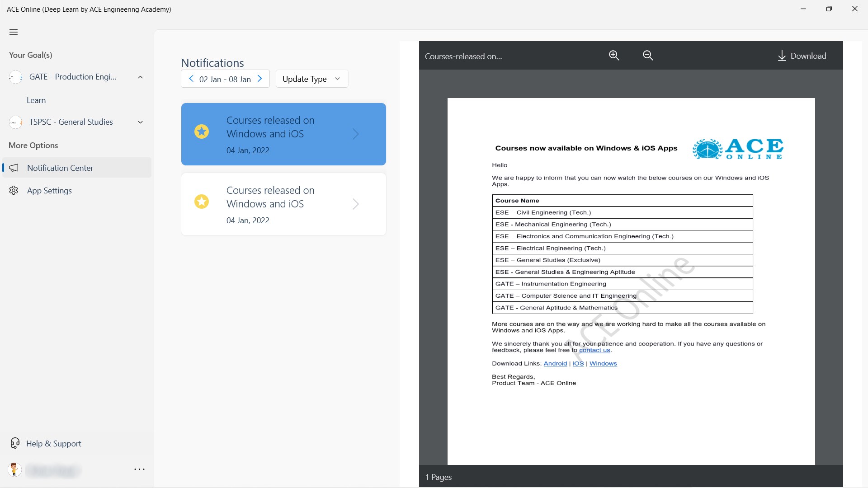
Task: Zoom in on the PDF document
Action: click(x=614, y=56)
